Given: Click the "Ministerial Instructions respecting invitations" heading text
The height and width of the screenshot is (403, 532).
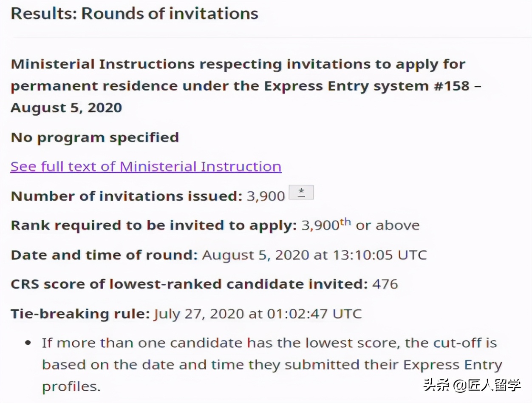Looking at the screenshot, I should pyautogui.click(x=238, y=65).
